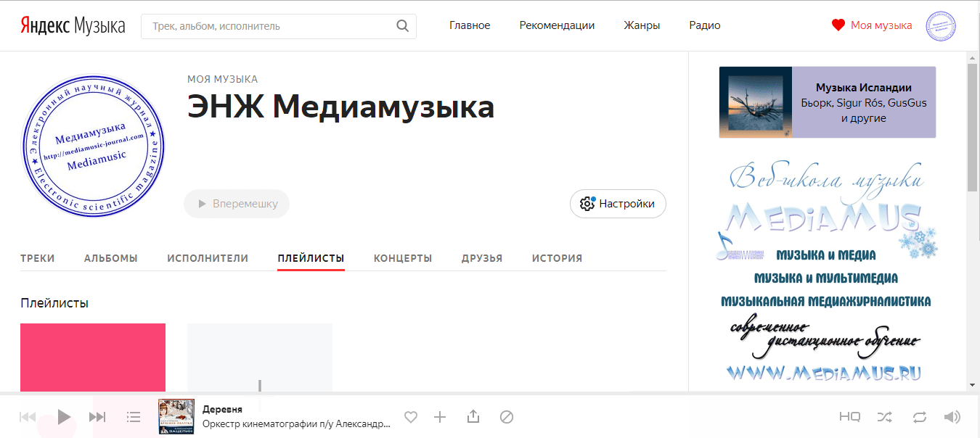Block current track with ban icon

[x=507, y=417]
